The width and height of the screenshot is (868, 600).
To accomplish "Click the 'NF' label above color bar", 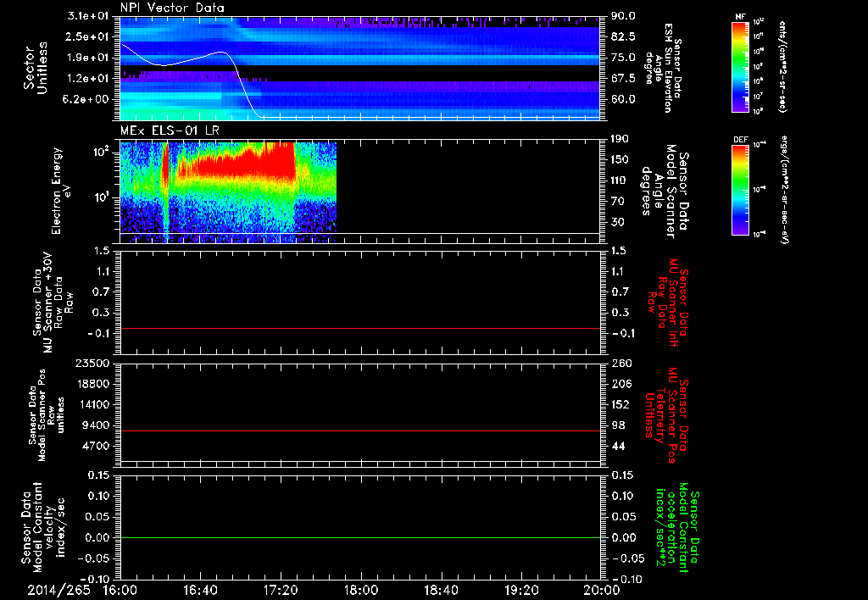I will [x=740, y=17].
